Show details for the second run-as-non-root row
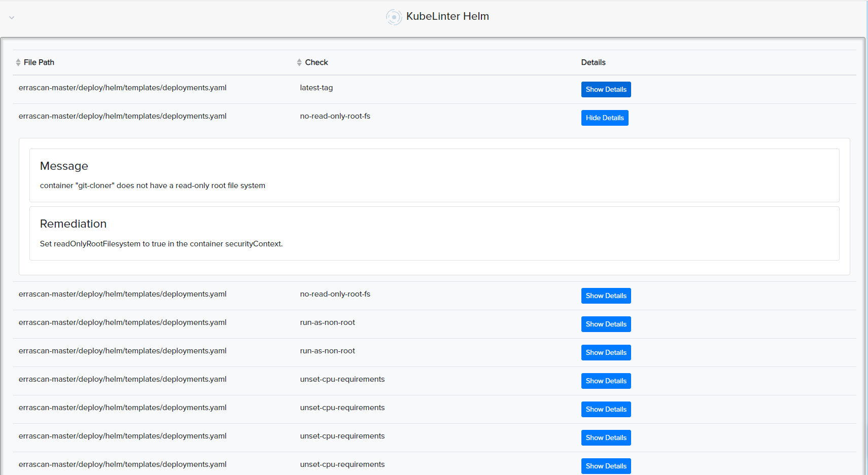 [x=606, y=352]
